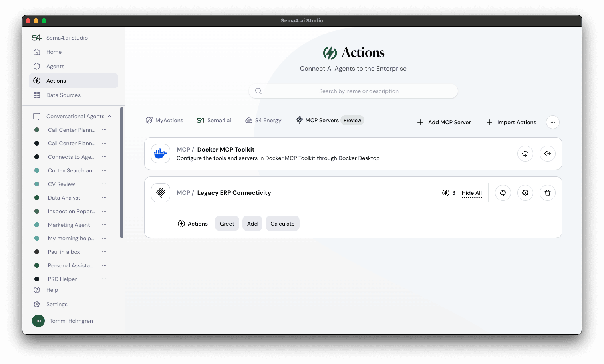Delete the Legacy ERP Connectivity server
The image size is (604, 364).
click(x=547, y=193)
